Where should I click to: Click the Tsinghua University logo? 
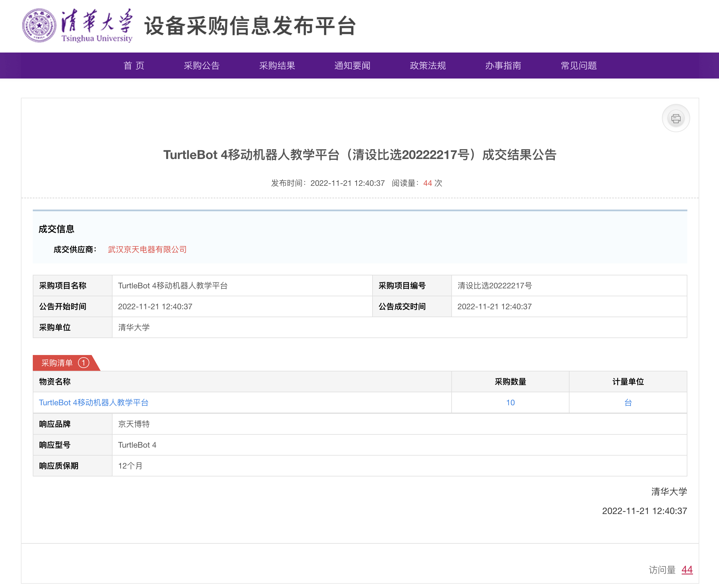click(x=77, y=25)
